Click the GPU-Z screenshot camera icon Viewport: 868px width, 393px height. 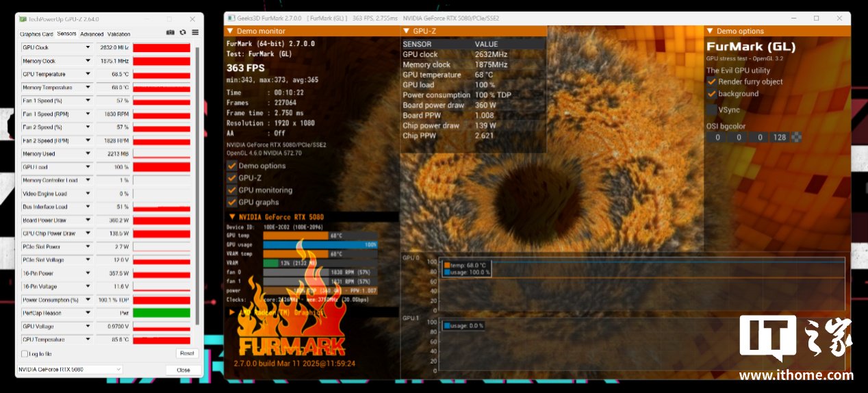pos(170,33)
